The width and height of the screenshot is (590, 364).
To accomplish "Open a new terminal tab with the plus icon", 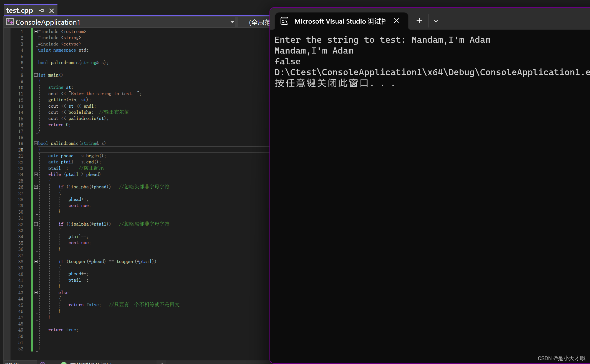I will click(x=419, y=21).
